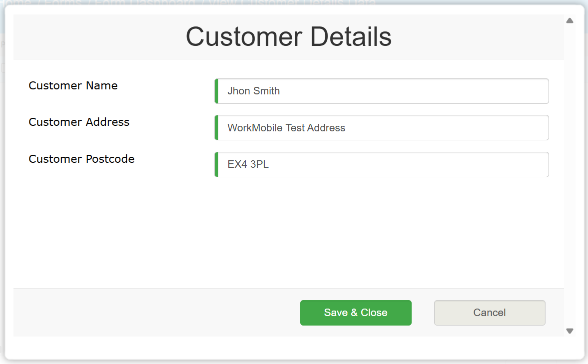Click the Customer Name label
The image size is (588, 364).
click(x=73, y=85)
